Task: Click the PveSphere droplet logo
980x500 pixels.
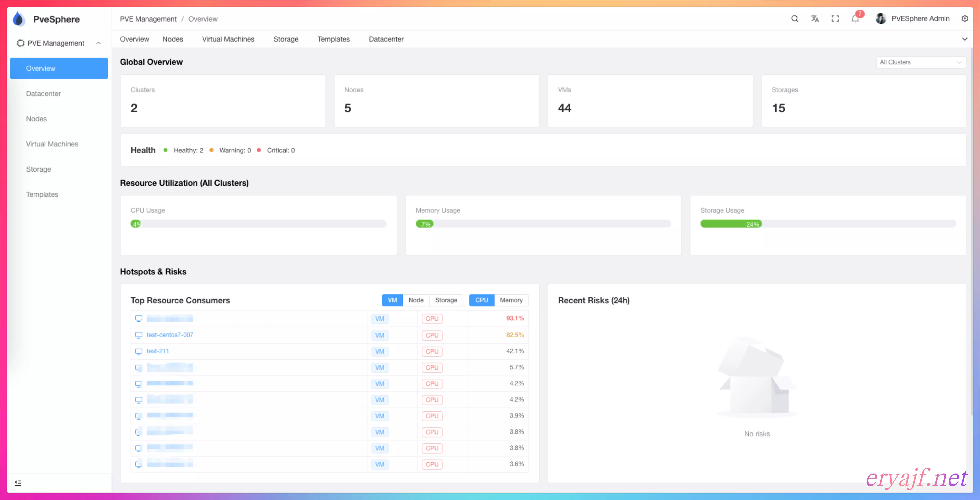Action: pyautogui.click(x=19, y=19)
